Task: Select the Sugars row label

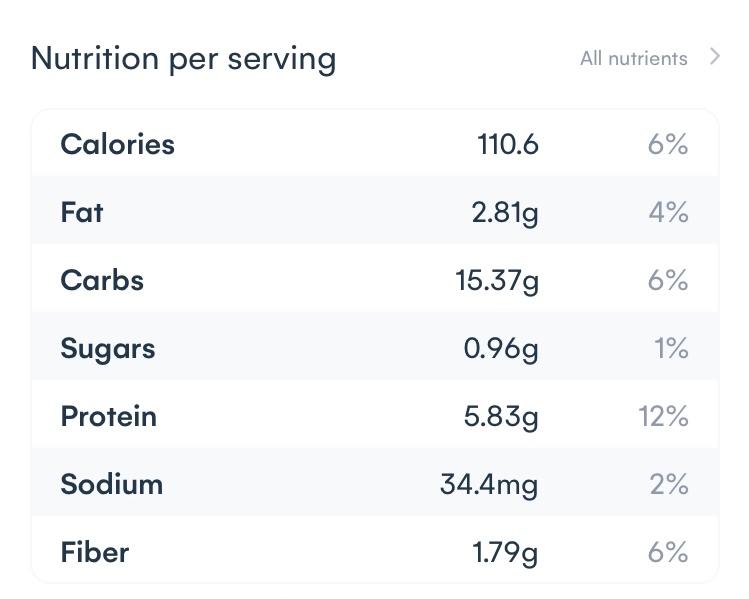Action: coord(108,348)
